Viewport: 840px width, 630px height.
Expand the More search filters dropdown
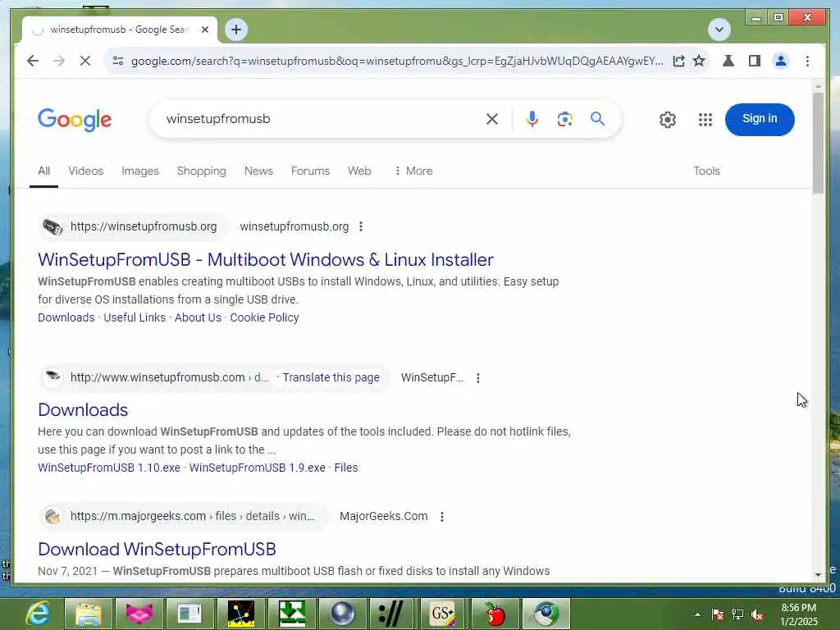point(413,171)
